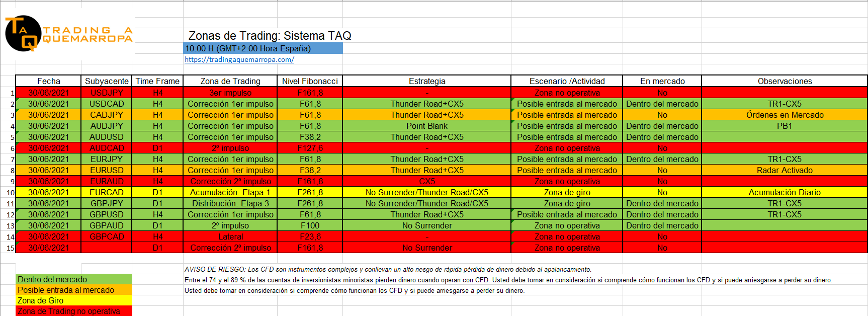Select the 'Point Blank' strategy cell
Screen dimensions: 868x316
(x=426, y=126)
